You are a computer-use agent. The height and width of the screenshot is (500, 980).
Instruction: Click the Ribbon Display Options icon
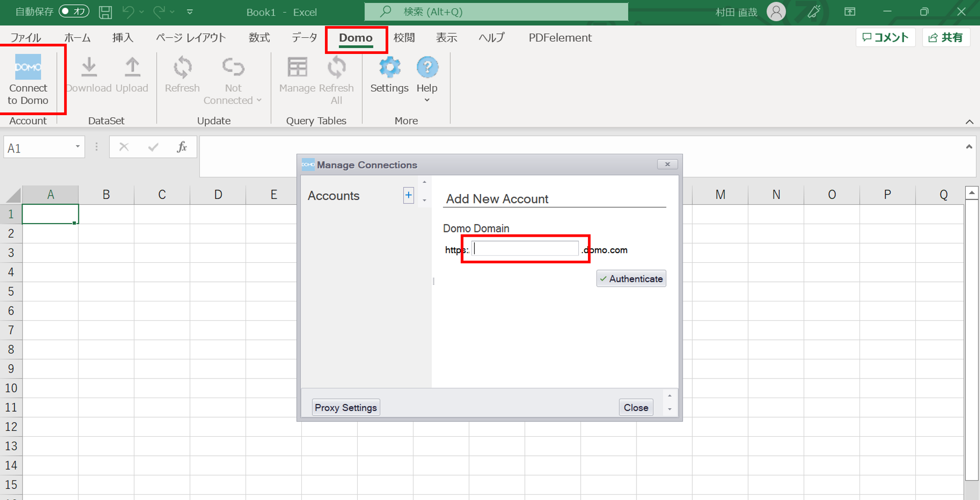coord(850,12)
